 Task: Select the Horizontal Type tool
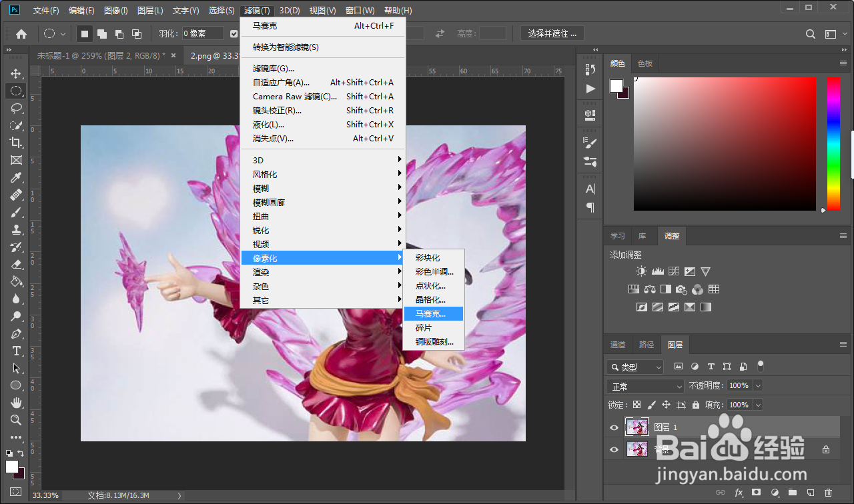pos(16,351)
